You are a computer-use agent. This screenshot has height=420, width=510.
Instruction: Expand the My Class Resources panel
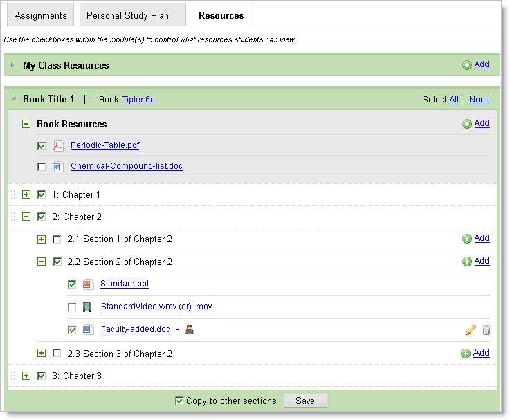12,65
